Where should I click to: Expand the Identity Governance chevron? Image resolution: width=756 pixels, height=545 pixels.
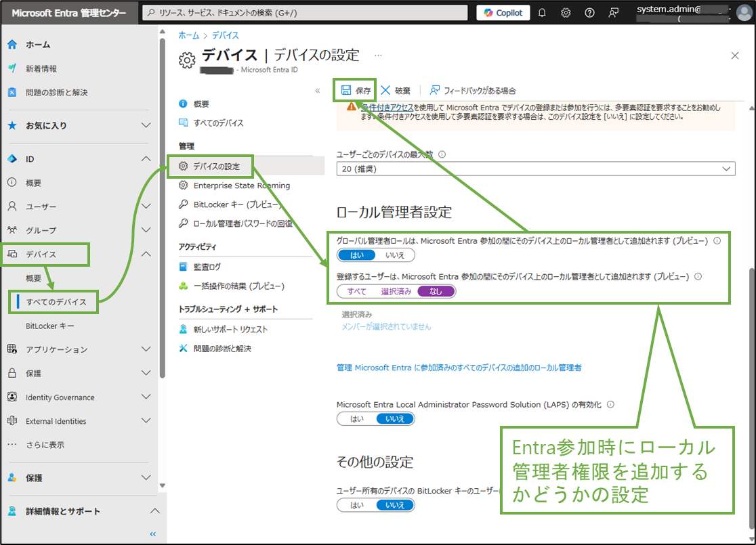(x=146, y=397)
